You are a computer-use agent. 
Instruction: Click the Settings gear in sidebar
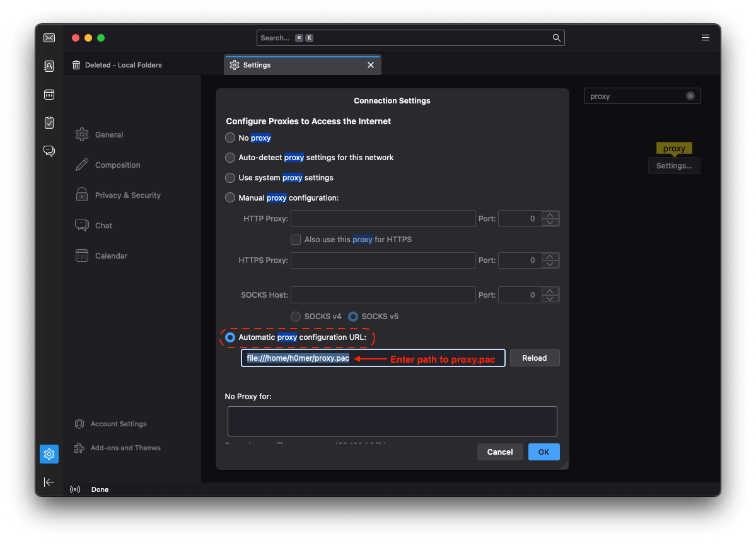[x=49, y=453]
